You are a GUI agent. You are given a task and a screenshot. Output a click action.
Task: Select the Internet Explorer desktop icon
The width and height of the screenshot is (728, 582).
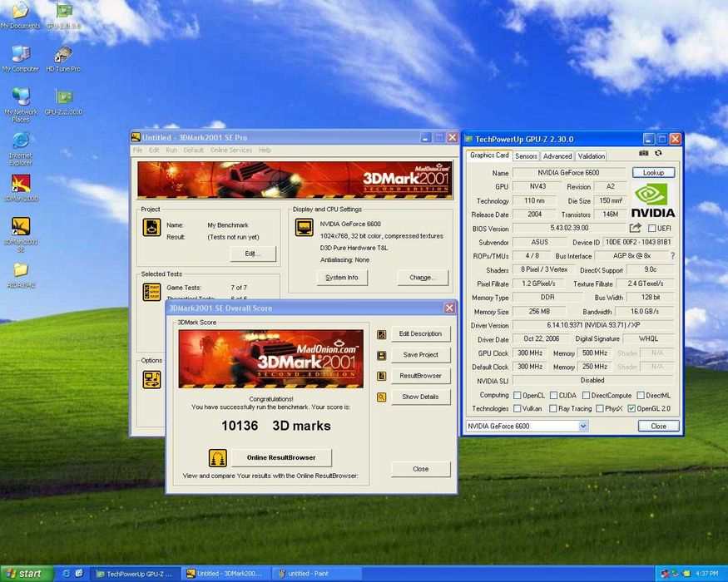point(21,149)
